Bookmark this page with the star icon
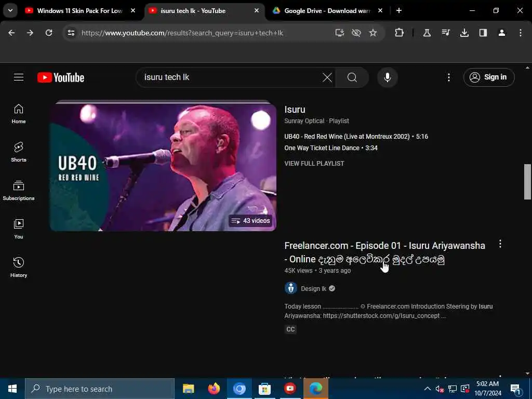The height and width of the screenshot is (399, 532). pos(373,33)
